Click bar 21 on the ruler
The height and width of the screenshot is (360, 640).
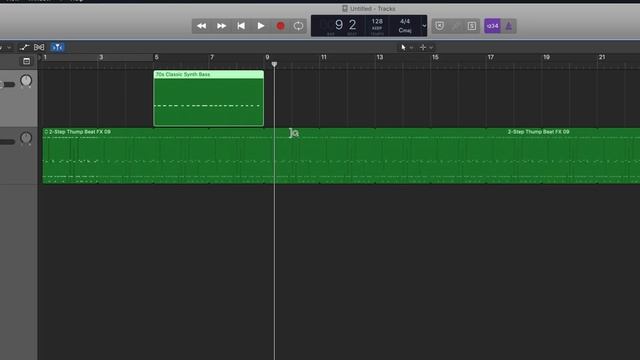[x=602, y=57]
